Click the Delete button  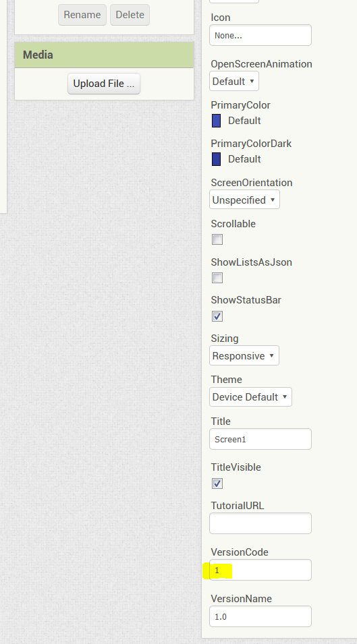pyautogui.click(x=130, y=15)
